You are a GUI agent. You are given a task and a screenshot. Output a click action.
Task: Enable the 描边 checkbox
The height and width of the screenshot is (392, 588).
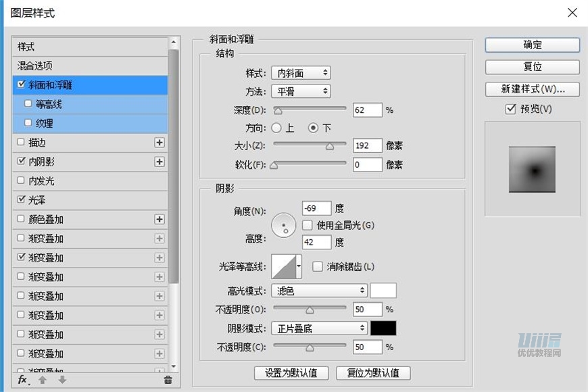tap(21, 142)
